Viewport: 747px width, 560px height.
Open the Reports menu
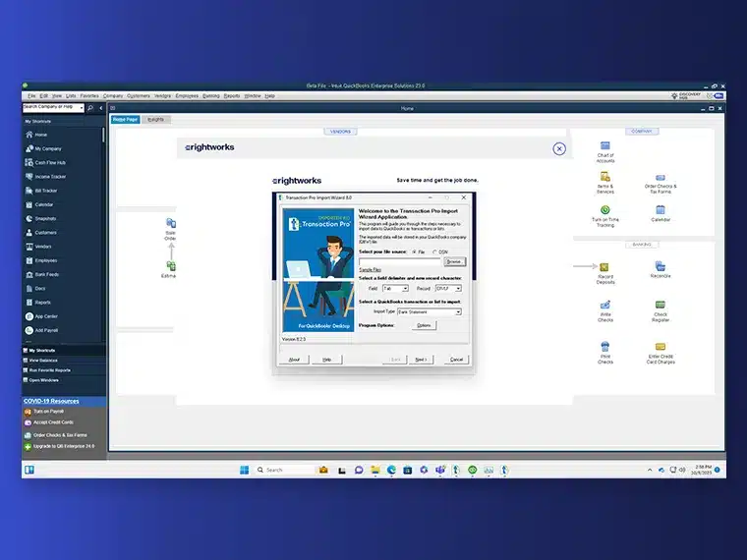(x=232, y=96)
